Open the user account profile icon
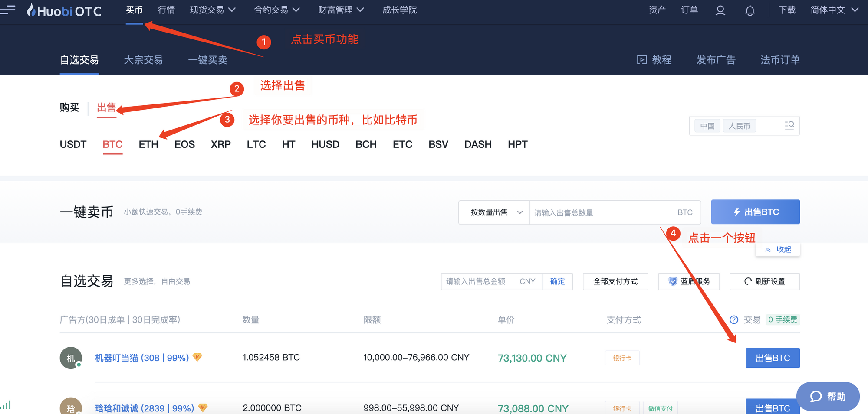 point(720,10)
